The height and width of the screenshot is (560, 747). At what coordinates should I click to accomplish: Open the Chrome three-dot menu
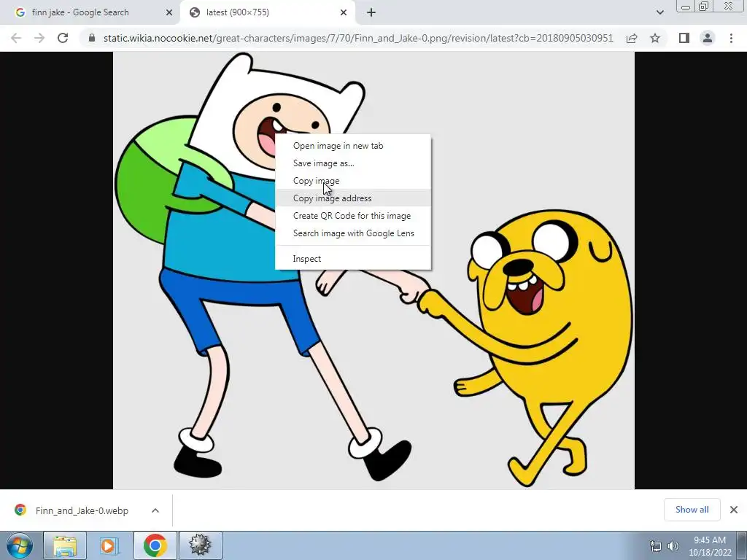pos(731,38)
